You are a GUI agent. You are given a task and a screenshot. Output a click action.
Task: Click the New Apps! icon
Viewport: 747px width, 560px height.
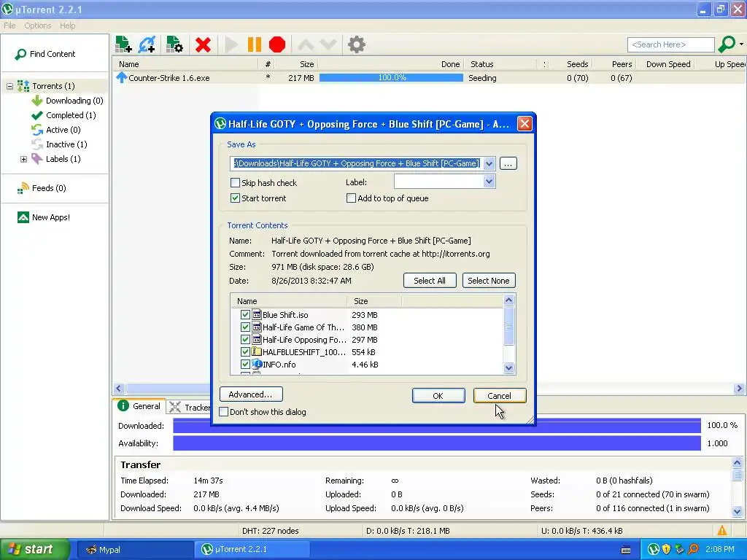pos(23,217)
